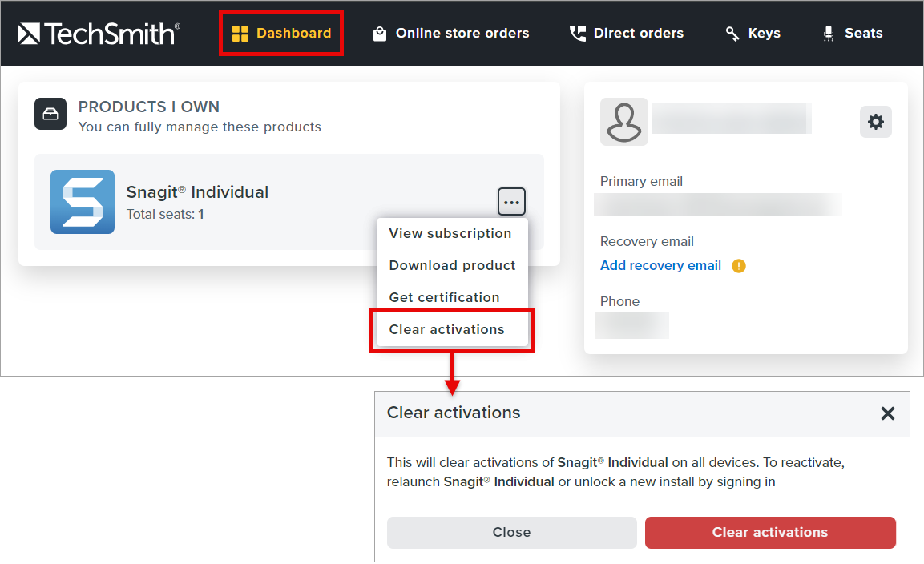Choose Download product menu item

tap(452, 265)
